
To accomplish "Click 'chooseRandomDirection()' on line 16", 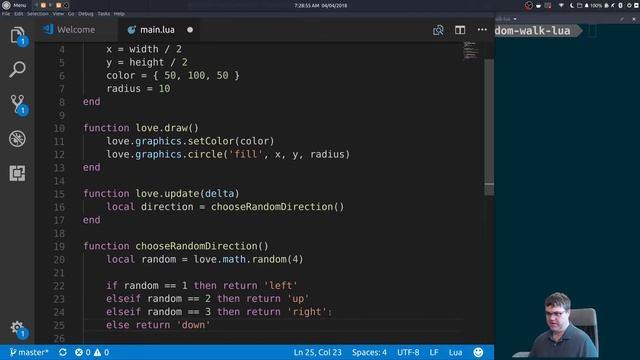I will 278,207.
